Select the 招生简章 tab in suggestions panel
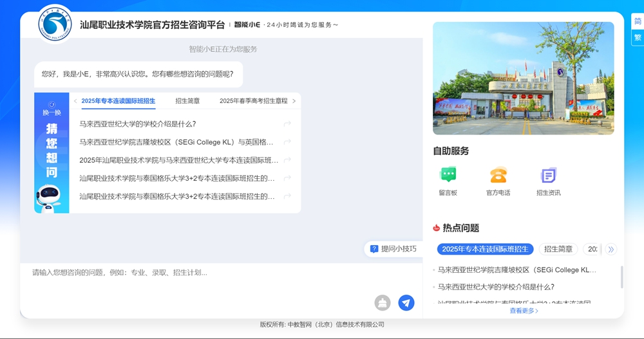This screenshot has height=339, width=644. [187, 101]
